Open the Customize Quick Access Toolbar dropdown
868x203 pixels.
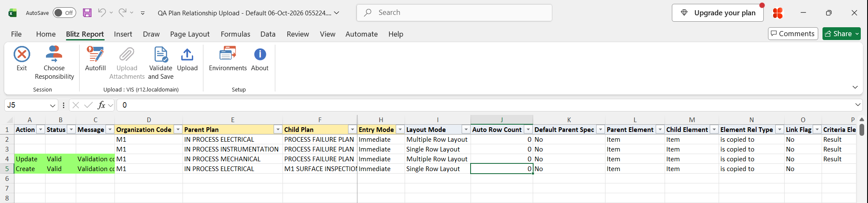click(x=143, y=13)
